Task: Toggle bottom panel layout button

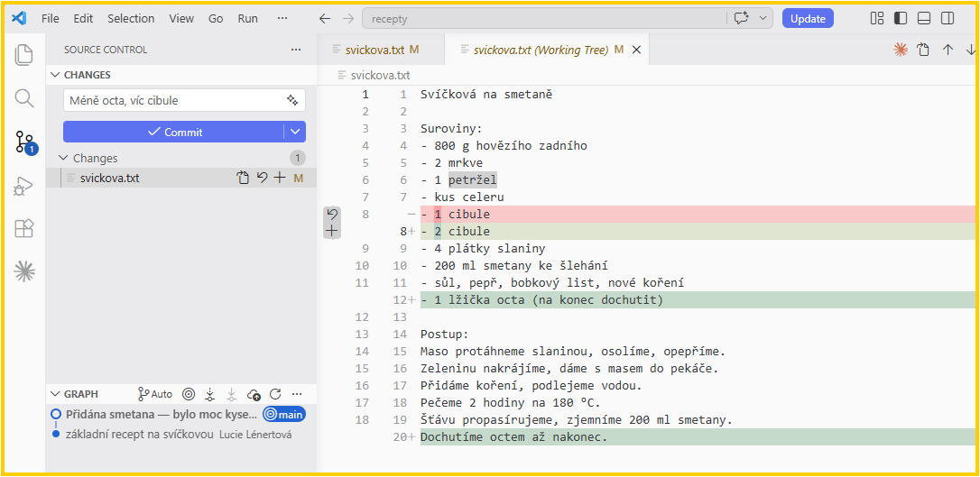Action: [924, 19]
